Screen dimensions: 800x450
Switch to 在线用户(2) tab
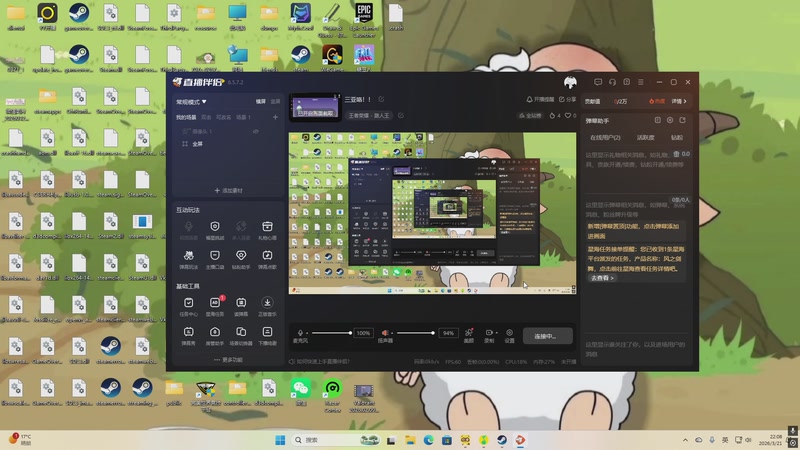605,137
